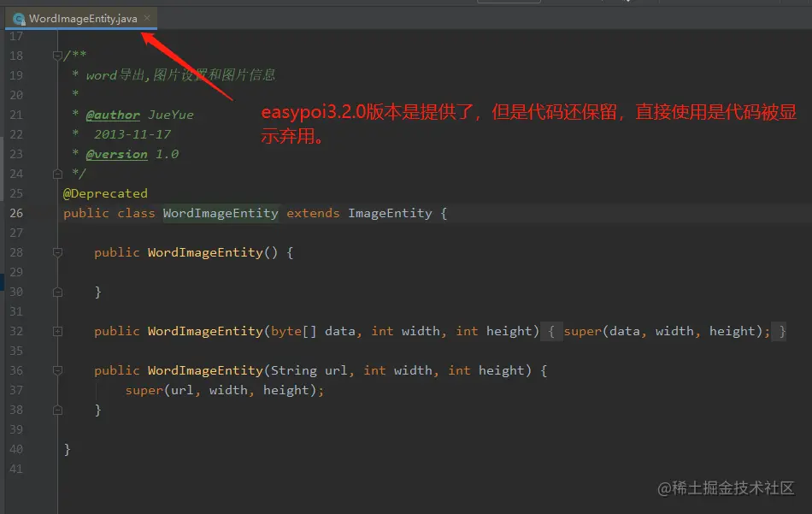Click the super(data, width, height) call

click(x=667, y=331)
